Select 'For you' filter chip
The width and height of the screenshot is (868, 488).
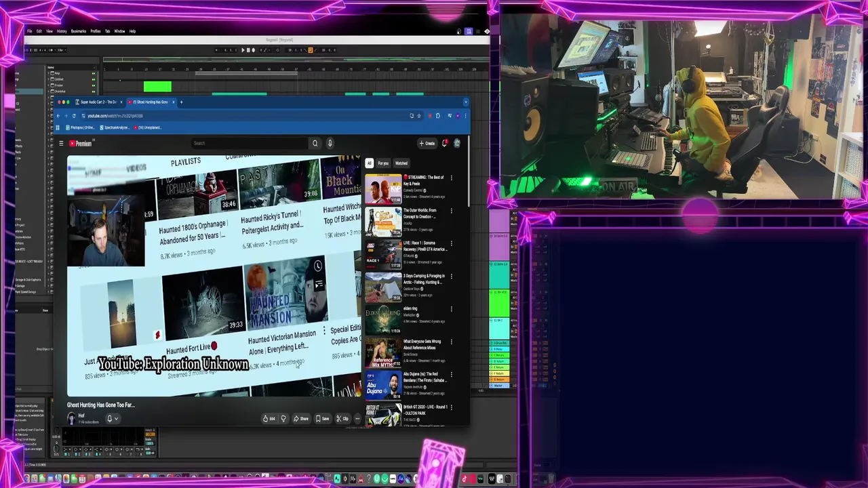coord(383,163)
